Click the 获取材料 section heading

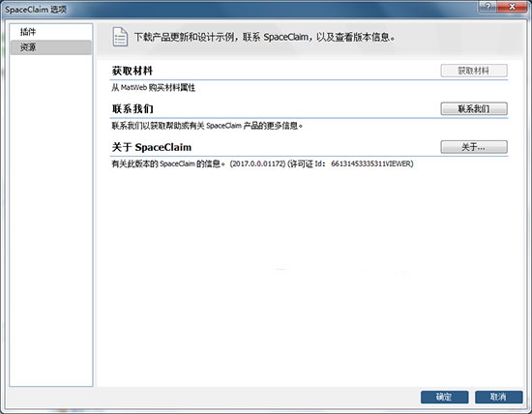[133, 71]
